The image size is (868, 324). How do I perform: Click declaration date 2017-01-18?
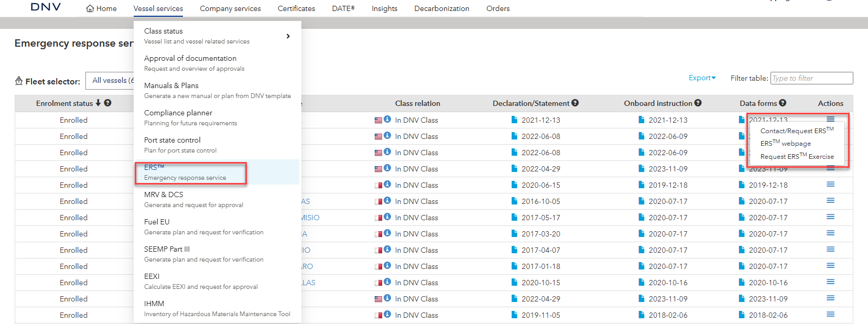[x=540, y=266]
